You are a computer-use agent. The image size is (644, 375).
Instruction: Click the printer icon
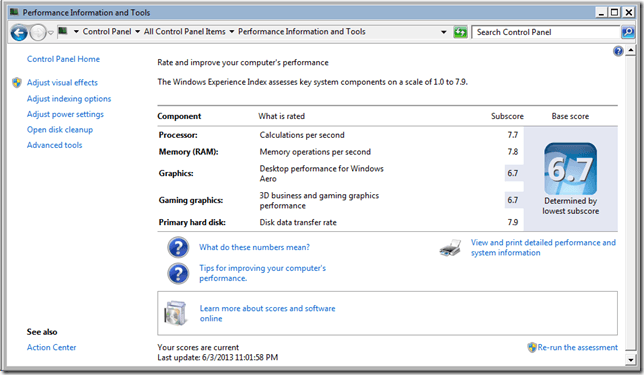click(450, 248)
